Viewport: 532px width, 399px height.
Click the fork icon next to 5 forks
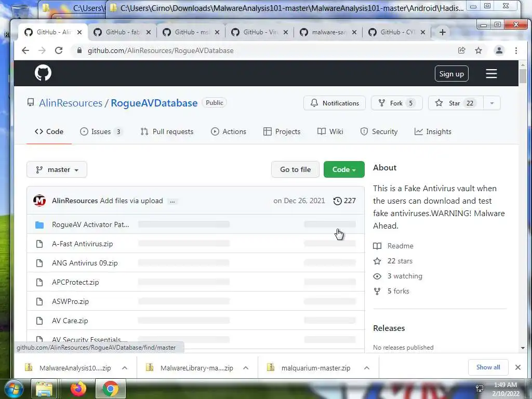377,291
